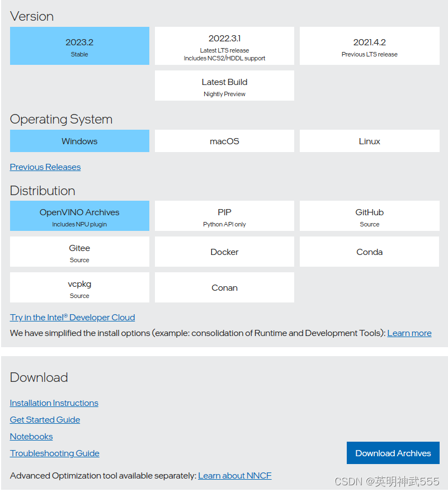Viewport: 448px width, 492px height.
Task: Select the Conda distribution option
Action: 370,252
